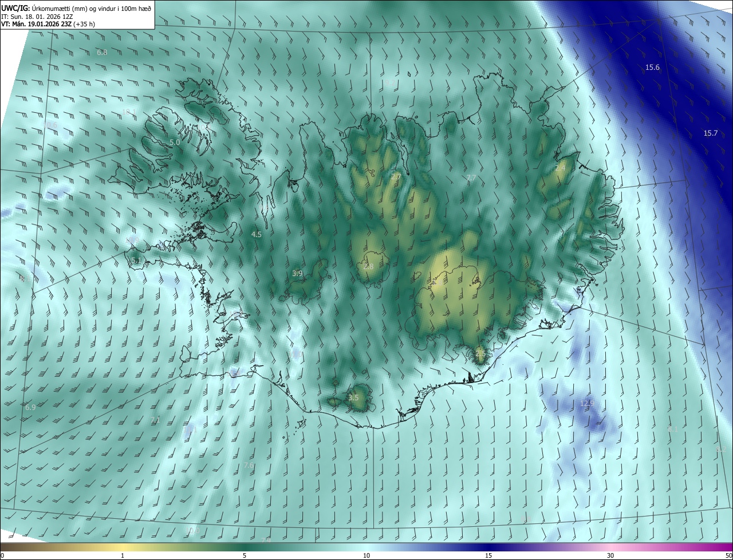This screenshot has height=560, width=733.
Task: Pick the dark blue color at scale value 15
Action: click(x=488, y=547)
